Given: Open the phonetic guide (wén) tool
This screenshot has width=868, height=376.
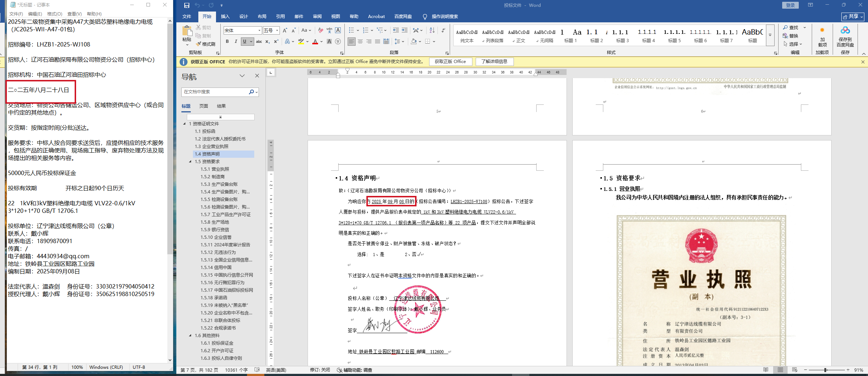Looking at the screenshot, I should click(329, 31).
